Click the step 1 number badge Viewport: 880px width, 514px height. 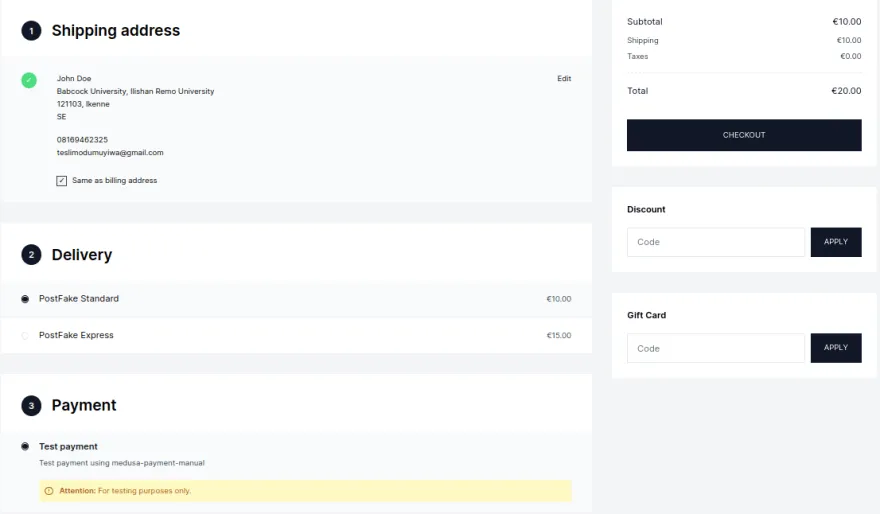click(31, 31)
